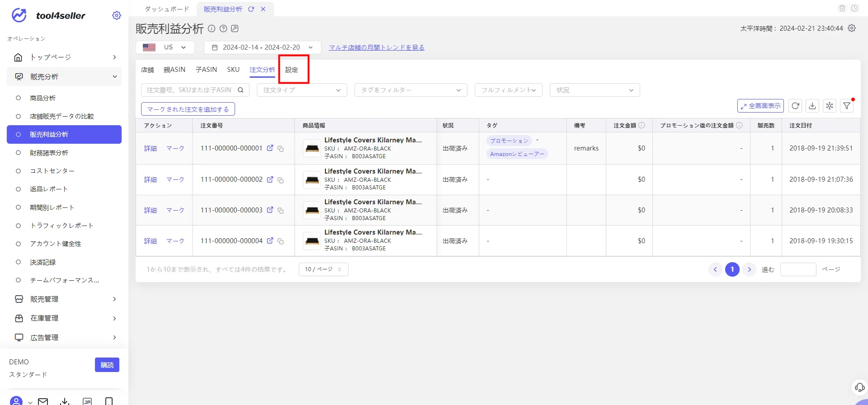
Task: Go to the next results page
Action: click(x=750, y=269)
